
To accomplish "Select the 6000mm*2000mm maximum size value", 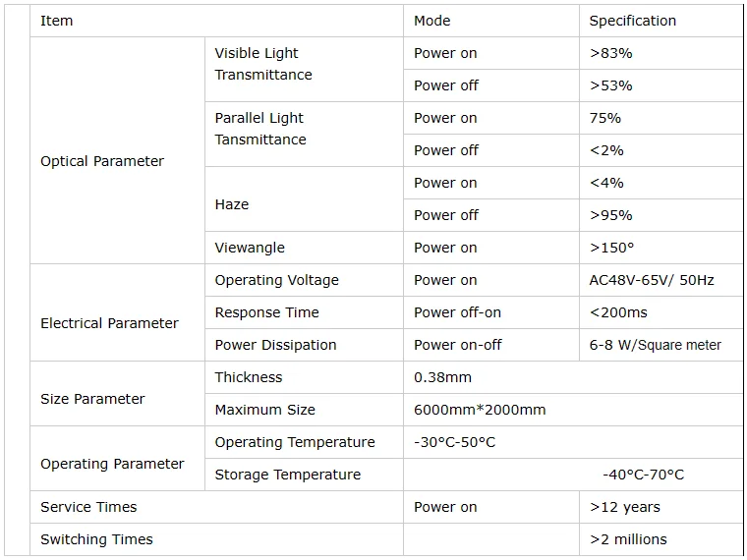I will point(480,410).
